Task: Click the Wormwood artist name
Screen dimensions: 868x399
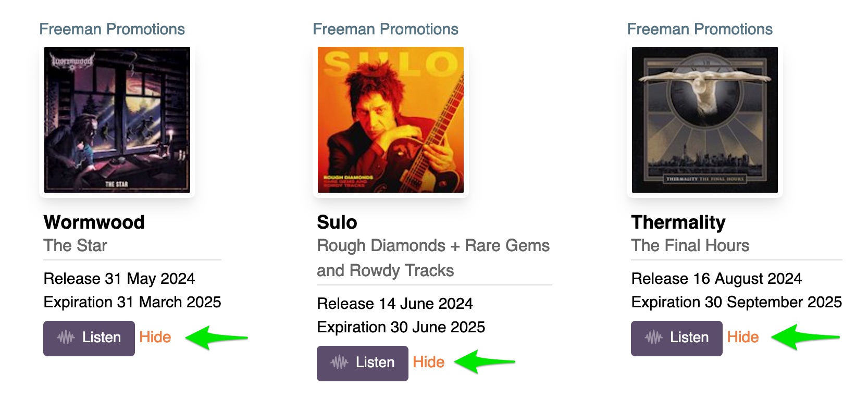Action: pyautogui.click(x=94, y=222)
